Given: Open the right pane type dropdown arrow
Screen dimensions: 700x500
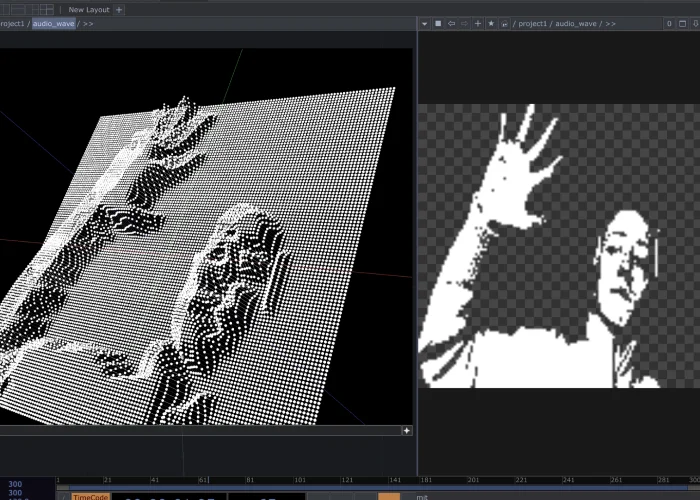Looking at the screenshot, I should pyautogui.click(x=425, y=24).
